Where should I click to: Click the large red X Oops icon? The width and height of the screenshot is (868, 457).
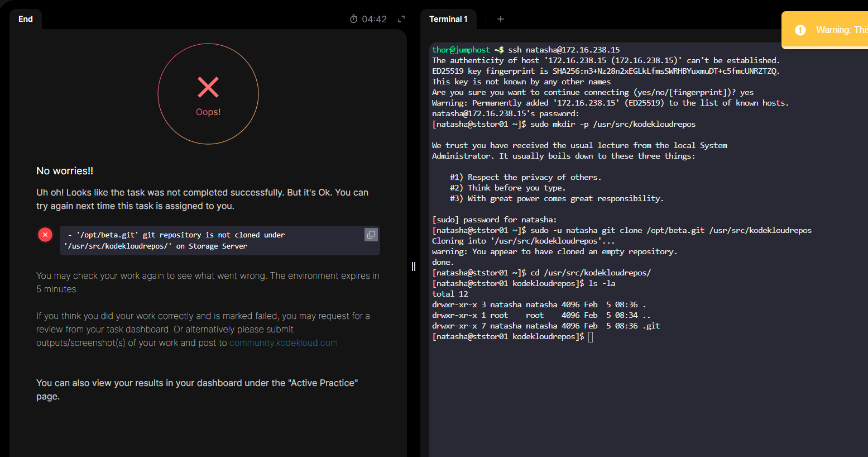[208, 87]
